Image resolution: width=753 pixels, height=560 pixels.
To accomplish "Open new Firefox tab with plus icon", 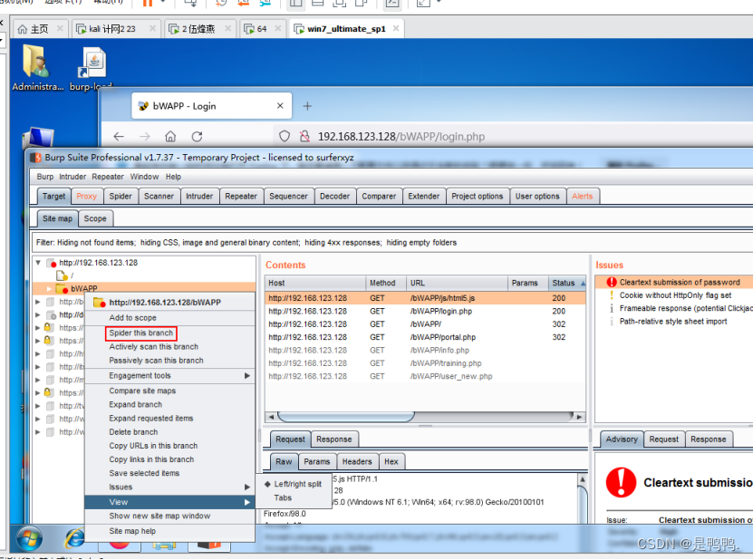I will [307, 106].
